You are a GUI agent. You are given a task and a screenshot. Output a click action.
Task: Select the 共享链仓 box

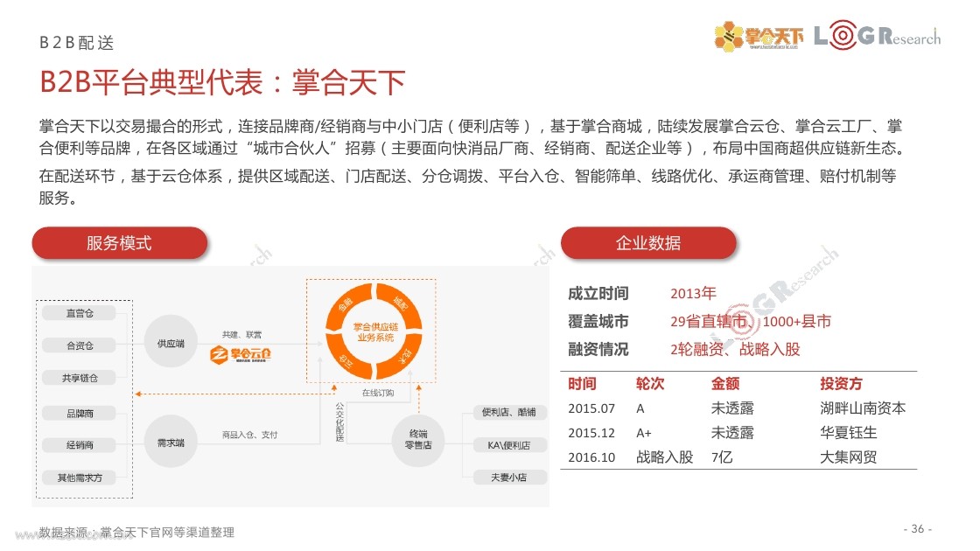pos(80,378)
